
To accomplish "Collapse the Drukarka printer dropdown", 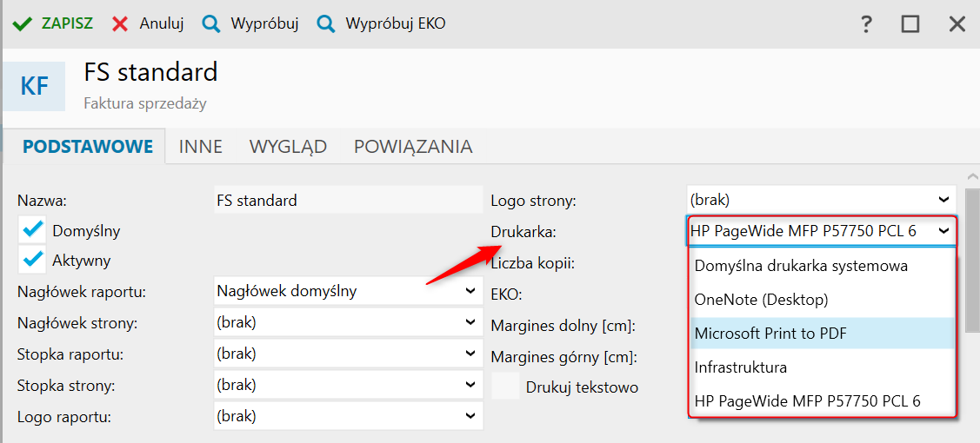I will (943, 232).
